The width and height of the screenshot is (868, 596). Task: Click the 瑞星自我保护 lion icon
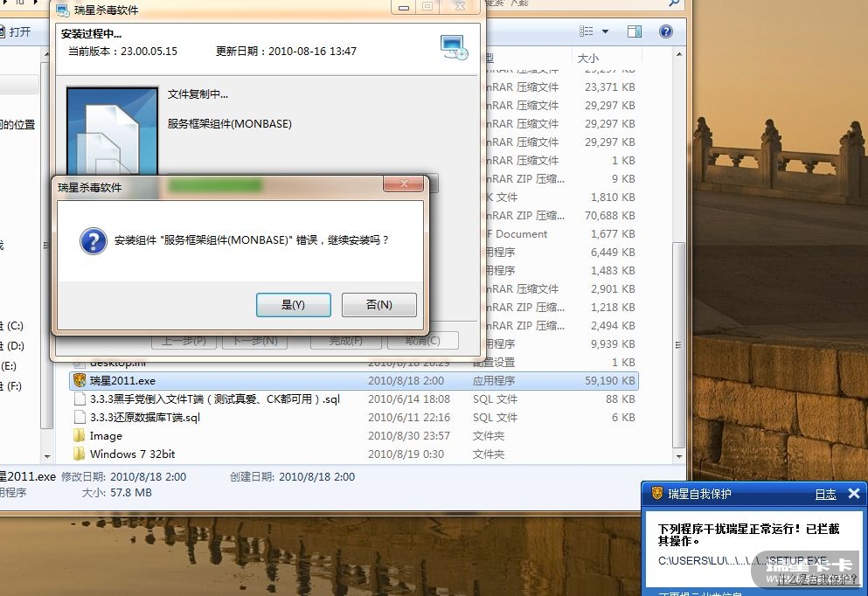(657, 494)
